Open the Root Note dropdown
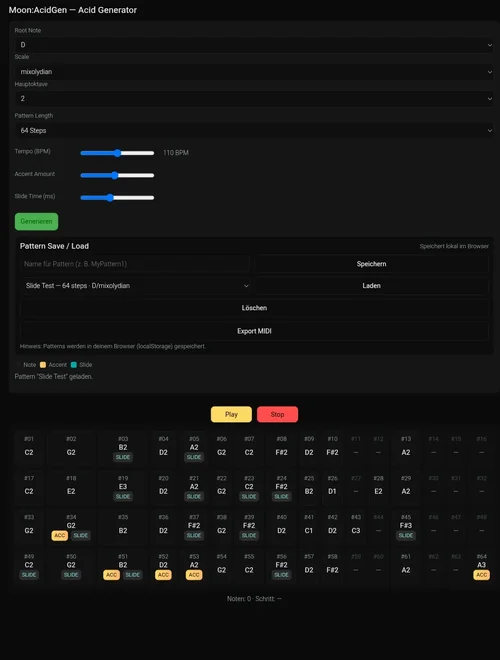 pos(254,45)
